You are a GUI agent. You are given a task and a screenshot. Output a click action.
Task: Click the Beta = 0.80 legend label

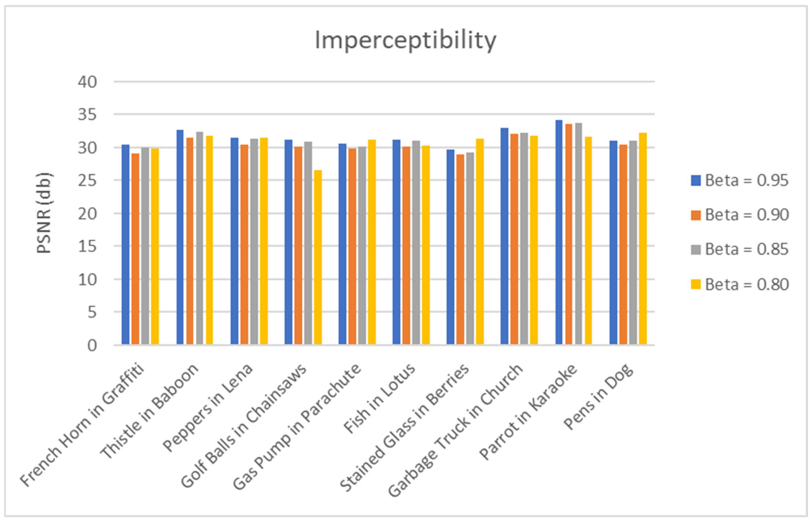click(x=747, y=285)
